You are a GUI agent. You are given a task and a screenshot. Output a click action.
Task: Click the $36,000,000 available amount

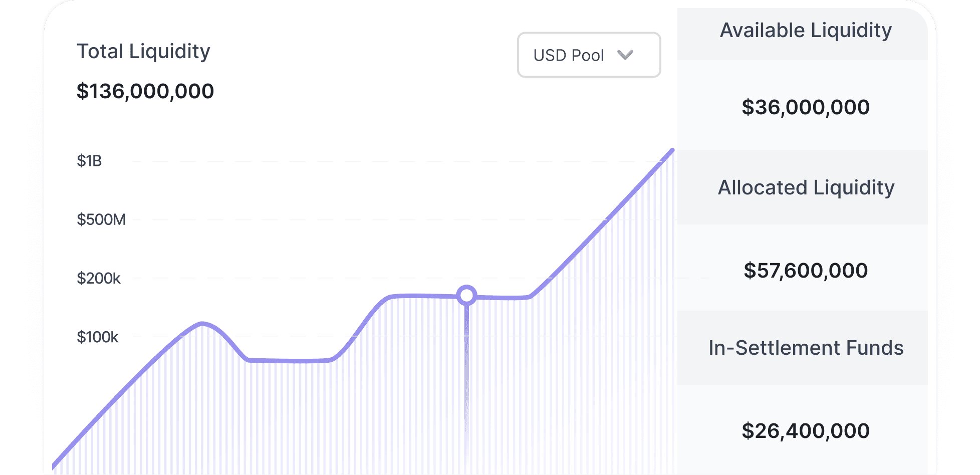[806, 108]
